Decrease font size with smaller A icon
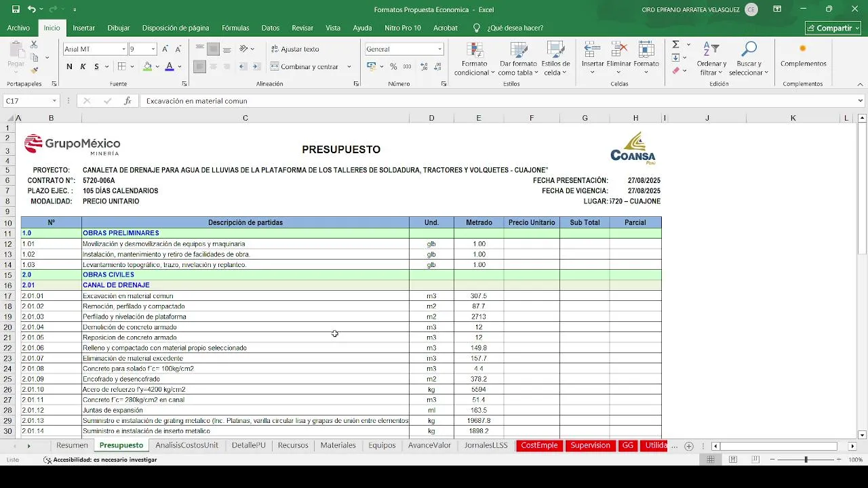The image size is (868, 488). coord(178,49)
